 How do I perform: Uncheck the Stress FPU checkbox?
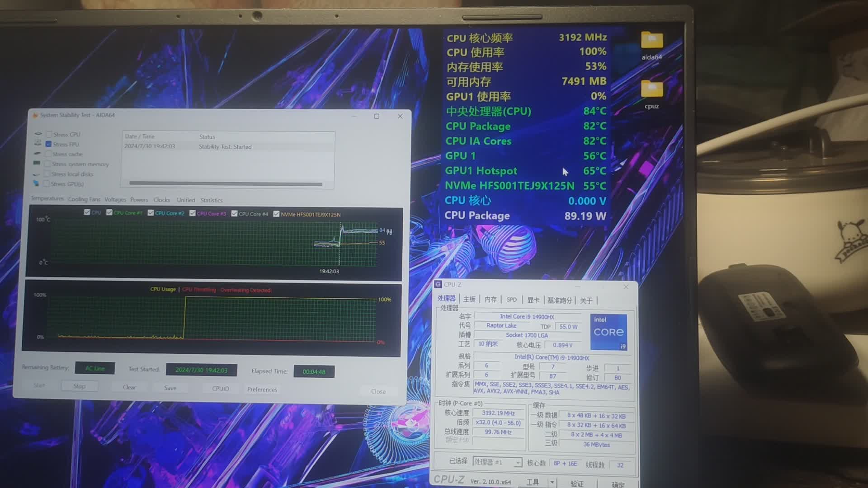[x=48, y=144]
